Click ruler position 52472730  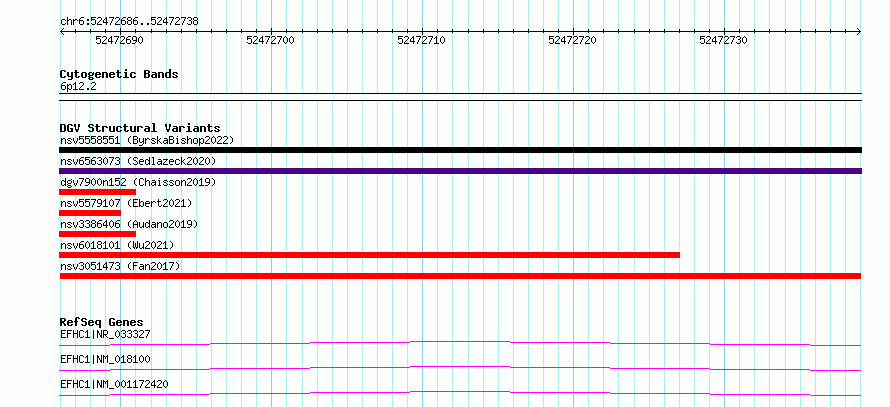click(724, 41)
